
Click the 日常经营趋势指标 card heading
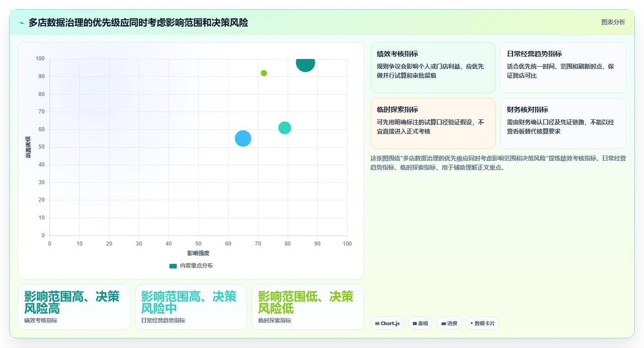coord(534,54)
